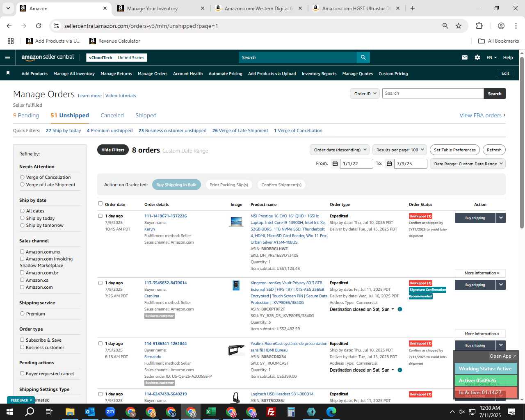Bookmark this page with the star icon
Image resolution: width=525 pixels, height=420 pixels.
pyautogui.click(x=459, y=26)
